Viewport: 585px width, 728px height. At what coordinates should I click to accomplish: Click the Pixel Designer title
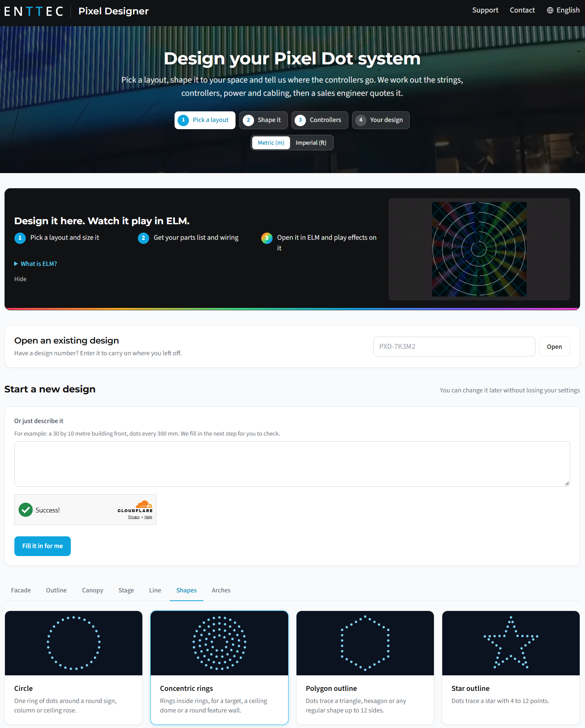coord(114,11)
